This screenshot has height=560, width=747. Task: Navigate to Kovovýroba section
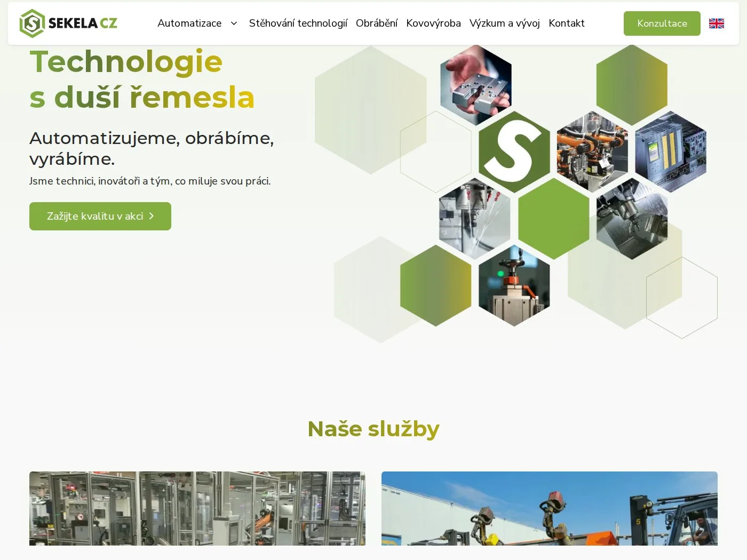(433, 23)
